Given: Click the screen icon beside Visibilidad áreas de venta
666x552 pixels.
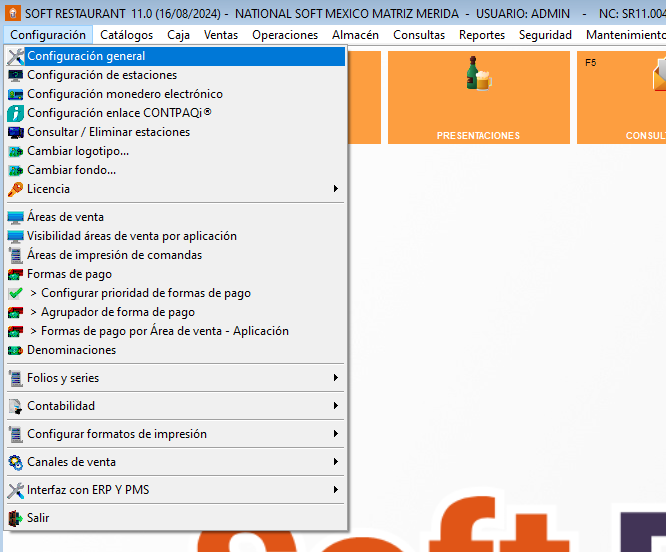Looking at the screenshot, I should click(x=16, y=237).
